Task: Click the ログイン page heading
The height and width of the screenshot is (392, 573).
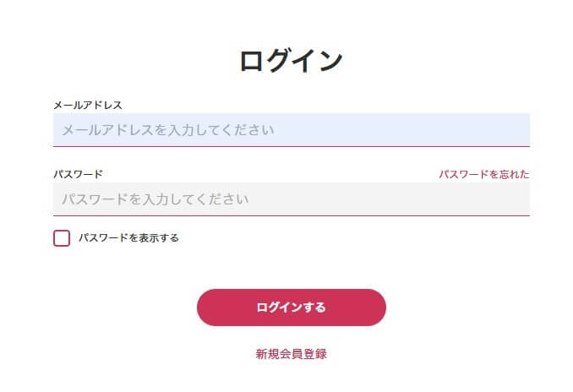Action: click(291, 61)
